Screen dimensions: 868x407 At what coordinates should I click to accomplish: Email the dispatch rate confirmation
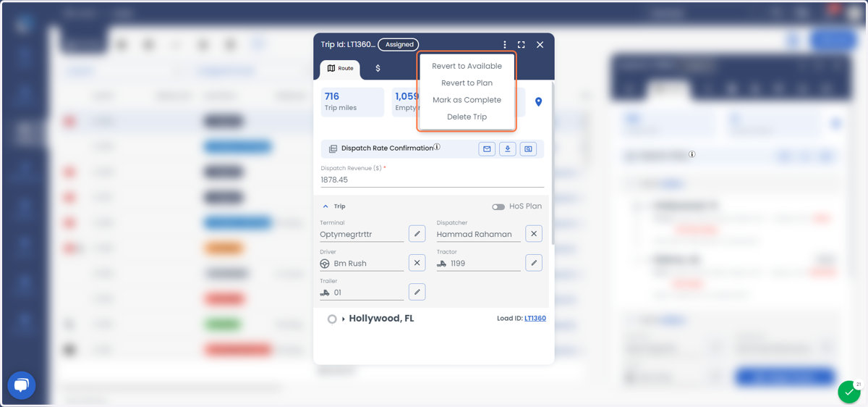(487, 149)
